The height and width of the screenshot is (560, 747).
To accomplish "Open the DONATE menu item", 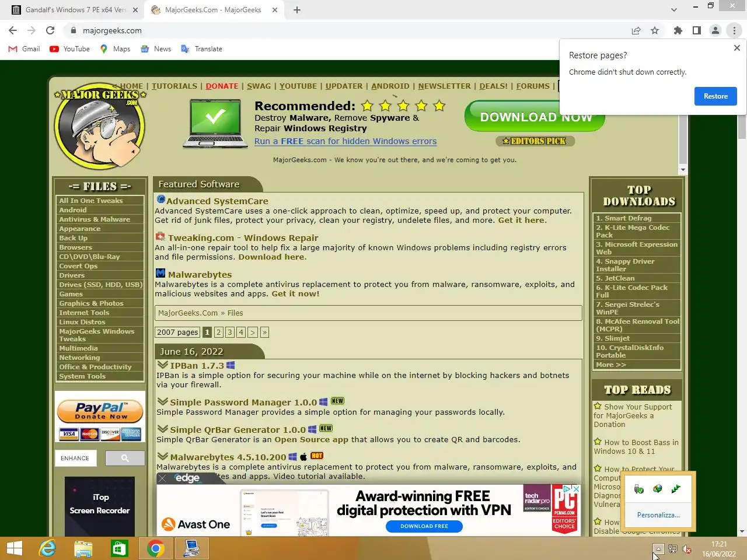I will pos(222,86).
